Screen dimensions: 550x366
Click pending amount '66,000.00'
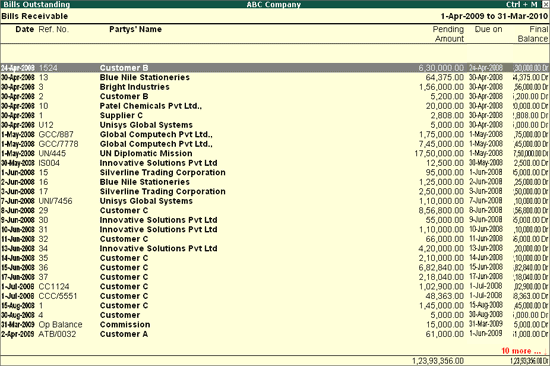(x=445, y=239)
